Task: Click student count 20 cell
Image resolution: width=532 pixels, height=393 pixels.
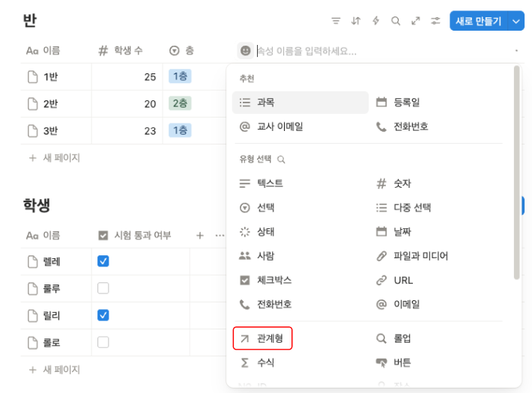Action: (127, 104)
